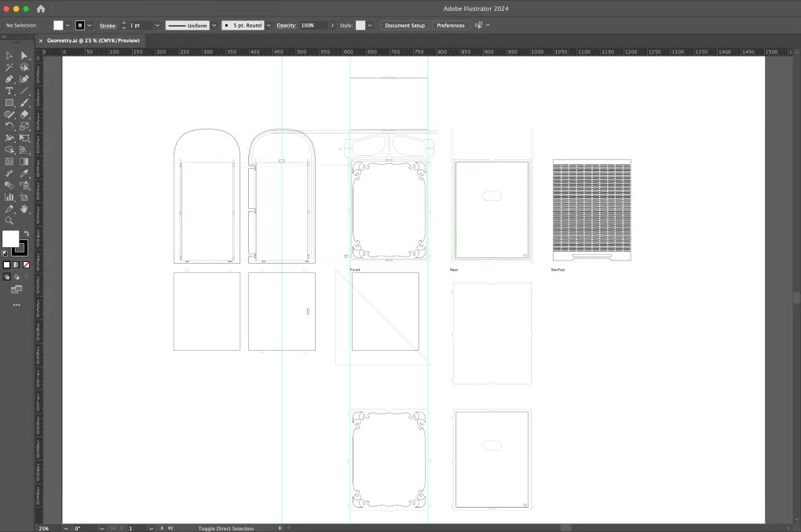The image size is (801, 532).
Task: Open align-to options icon in control bar
Action: point(479,25)
